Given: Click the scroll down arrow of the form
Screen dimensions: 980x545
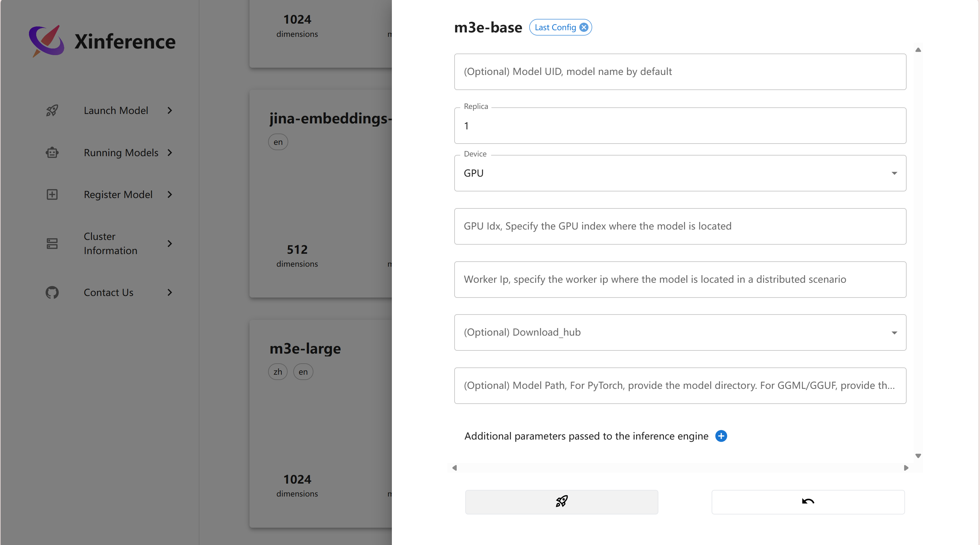Looking at the screenshot, I should pyautogui.click(x=918, y=456).
